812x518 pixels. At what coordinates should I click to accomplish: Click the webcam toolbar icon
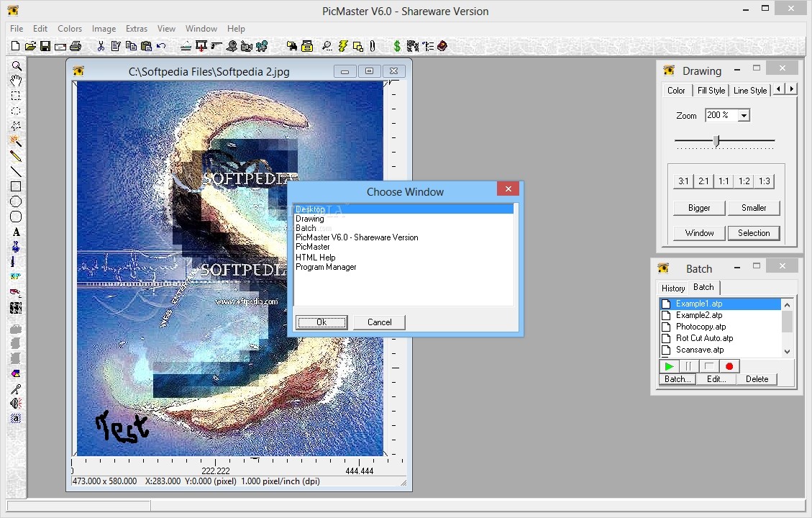(x=232, y=46)
